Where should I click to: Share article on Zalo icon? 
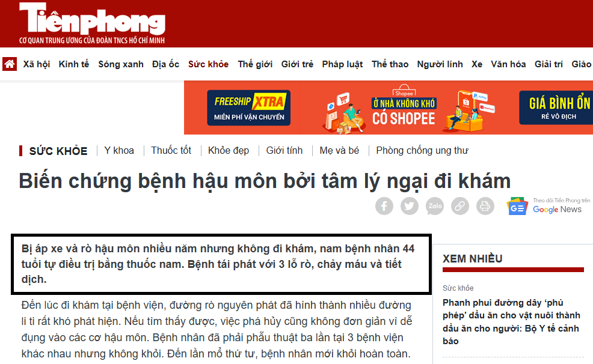pos(435,206)
